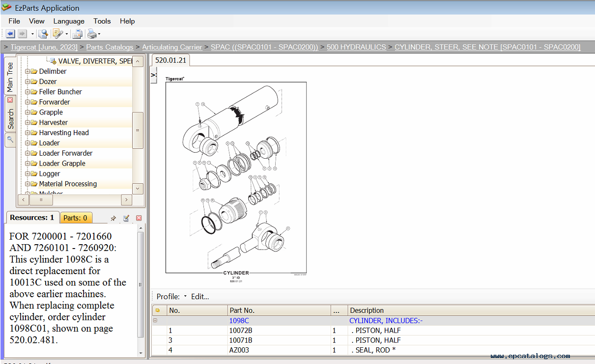Expand the Grapple tree node

point(28,112)
